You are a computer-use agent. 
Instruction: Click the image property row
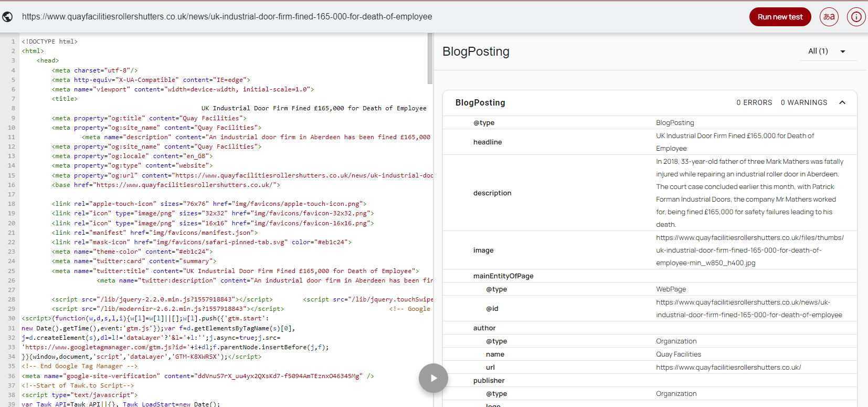(483, 251)
